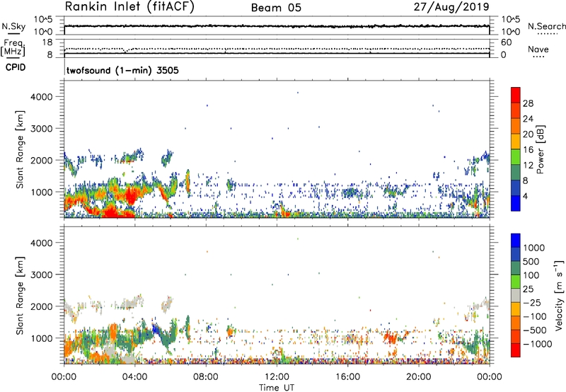Viewport: 566px width, 392px height.
Task: Click the noise sky trace line in top panel
Action: (277, 26)
